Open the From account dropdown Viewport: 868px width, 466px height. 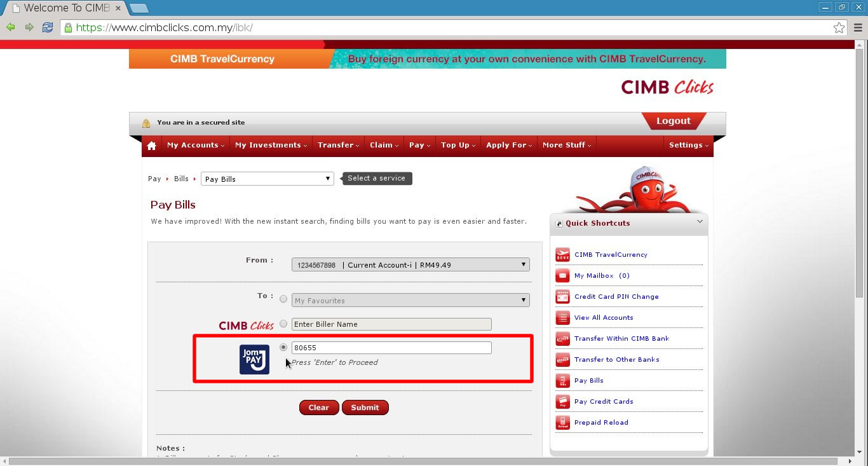click(x=410, y=264)
